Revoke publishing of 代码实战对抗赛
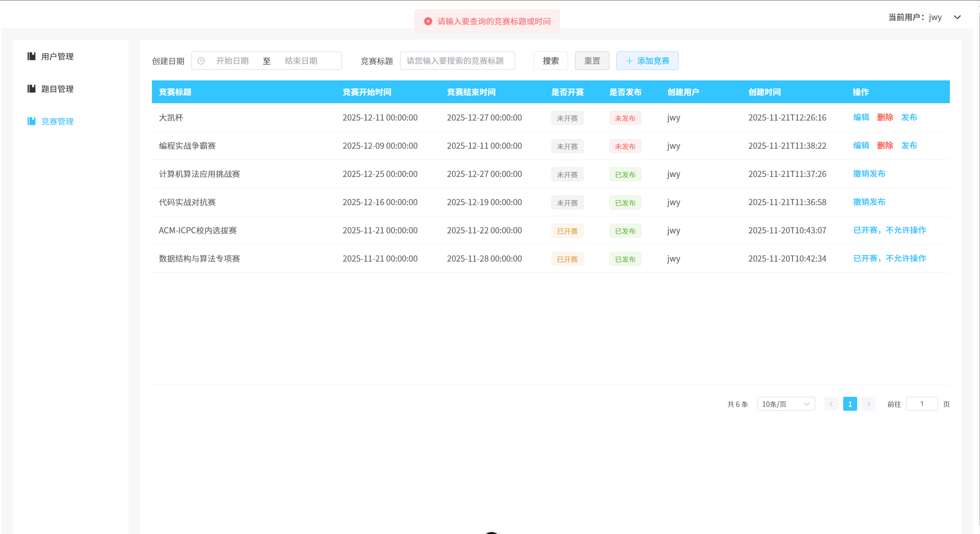Viewport: 980px width, 534px height. coord(869,202)
